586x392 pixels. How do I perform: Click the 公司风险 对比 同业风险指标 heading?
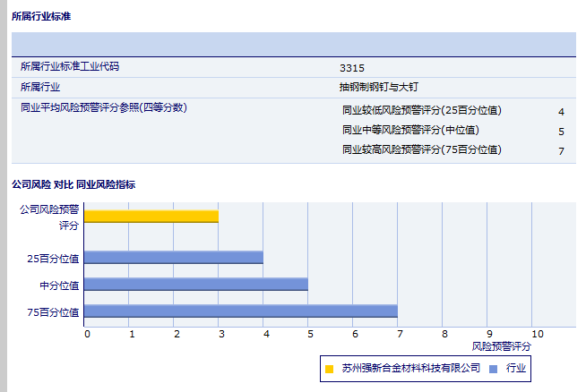[x=73, y=183]
